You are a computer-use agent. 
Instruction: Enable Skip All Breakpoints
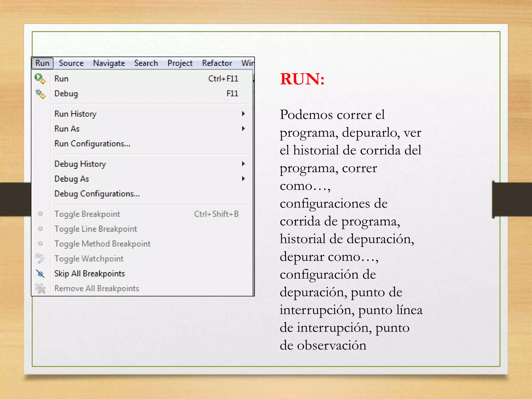click(x=142, y=274)
